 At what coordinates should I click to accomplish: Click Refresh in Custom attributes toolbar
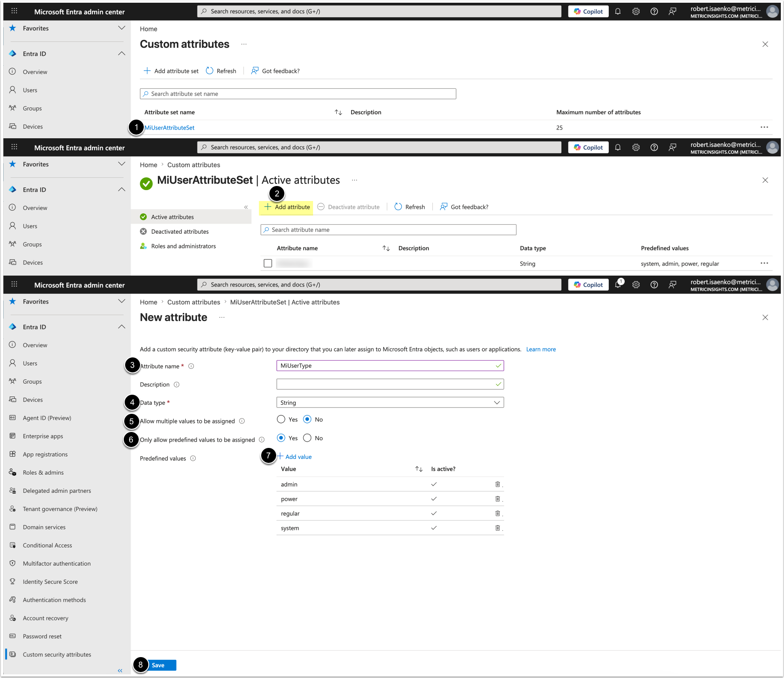[221, 71]
